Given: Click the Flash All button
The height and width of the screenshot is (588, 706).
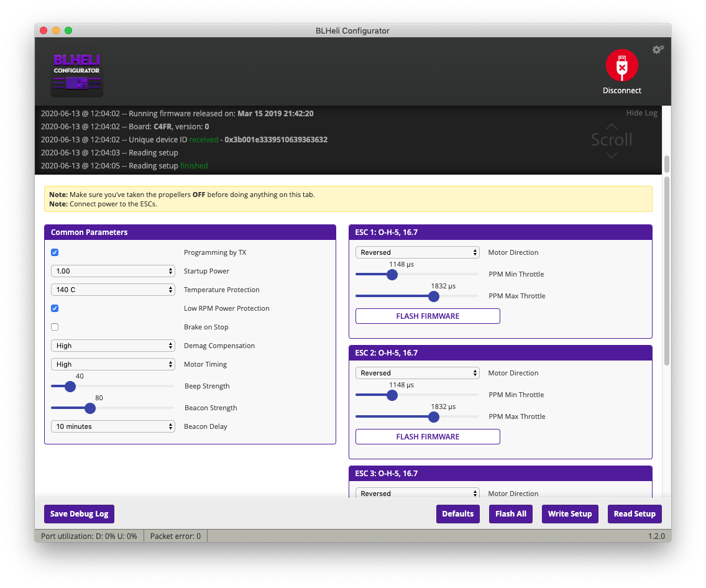Looking at the screenshot, I should pos(511,513).
